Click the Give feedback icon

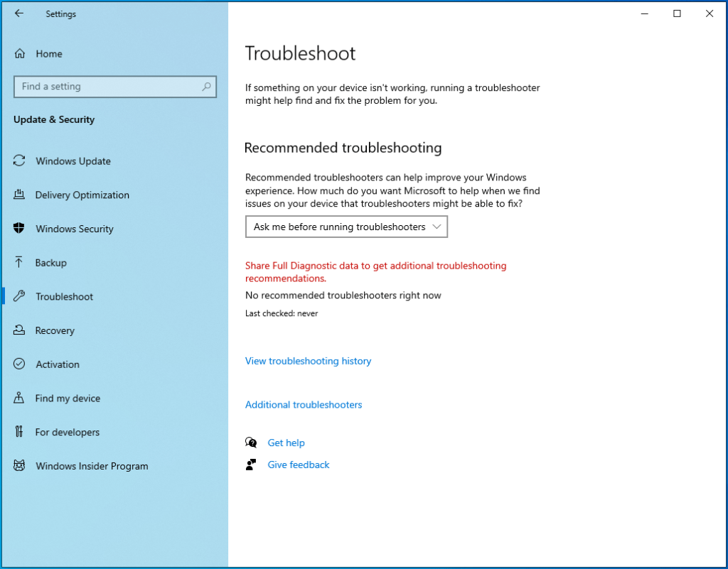click(252, 465)
